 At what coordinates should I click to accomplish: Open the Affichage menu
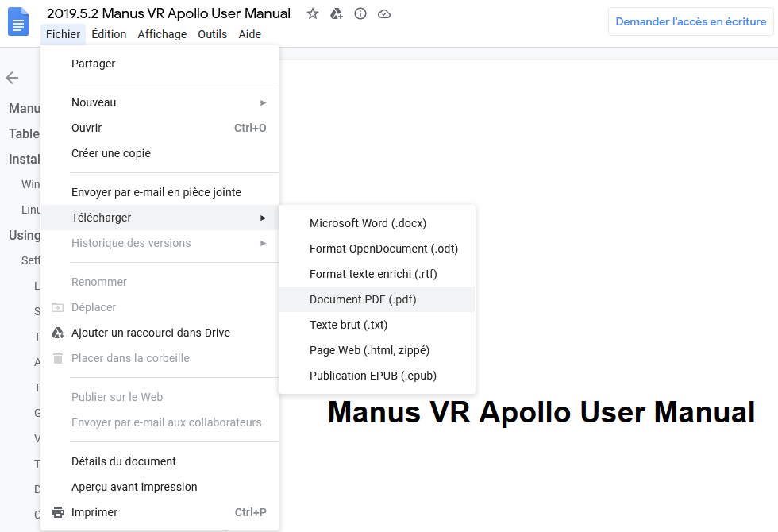pyautogui.click(x=162, y=34)
